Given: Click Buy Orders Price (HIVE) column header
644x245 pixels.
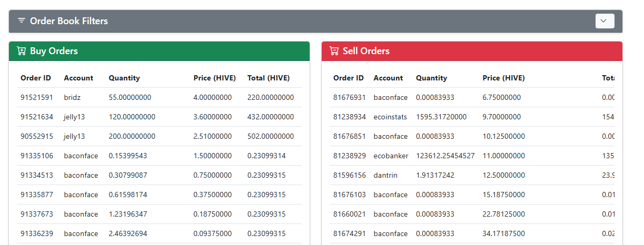Looking at the screenshot, I should coord(215,78).
